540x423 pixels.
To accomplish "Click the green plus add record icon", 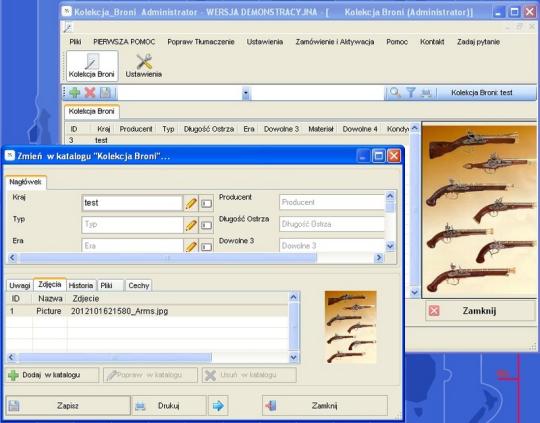I will [75, 93].
